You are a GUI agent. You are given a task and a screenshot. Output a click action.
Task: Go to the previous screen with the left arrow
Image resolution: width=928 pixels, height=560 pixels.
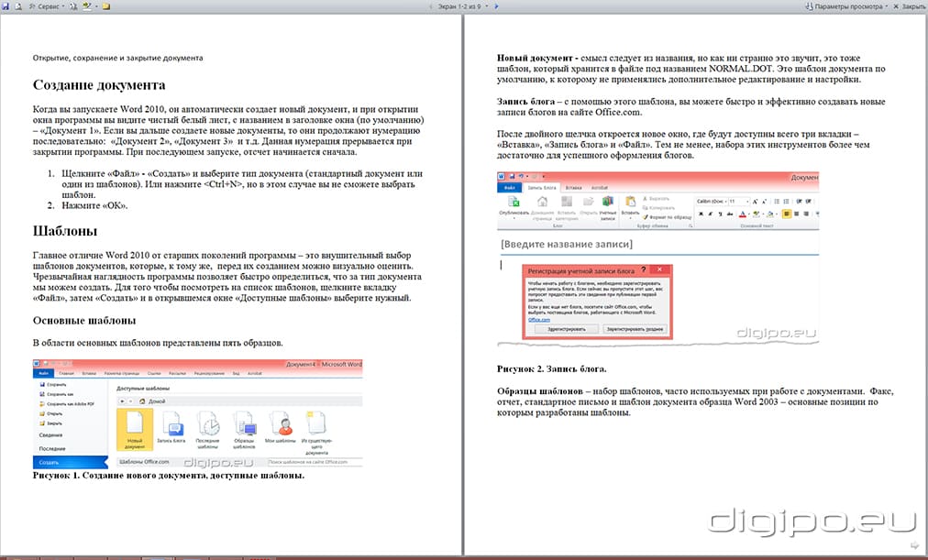click(430, 5)
